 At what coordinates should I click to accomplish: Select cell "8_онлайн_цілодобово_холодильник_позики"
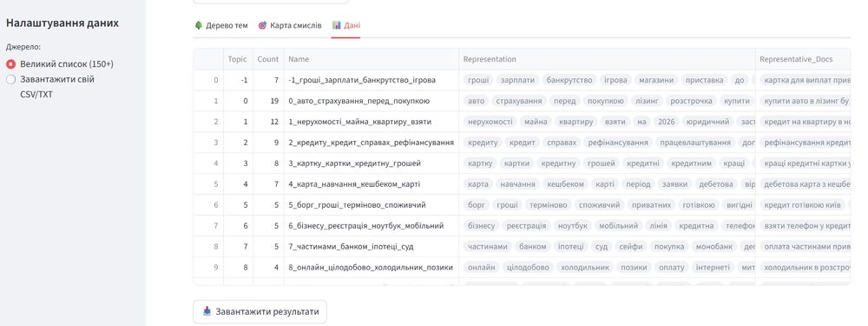coord(372,267)
